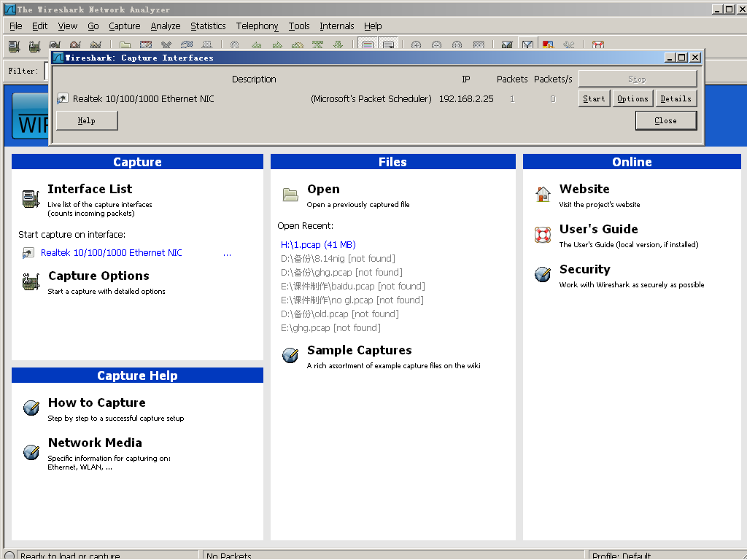Open the User's Guide link
Screen dimensions: 747x560
tap(598, 229)
